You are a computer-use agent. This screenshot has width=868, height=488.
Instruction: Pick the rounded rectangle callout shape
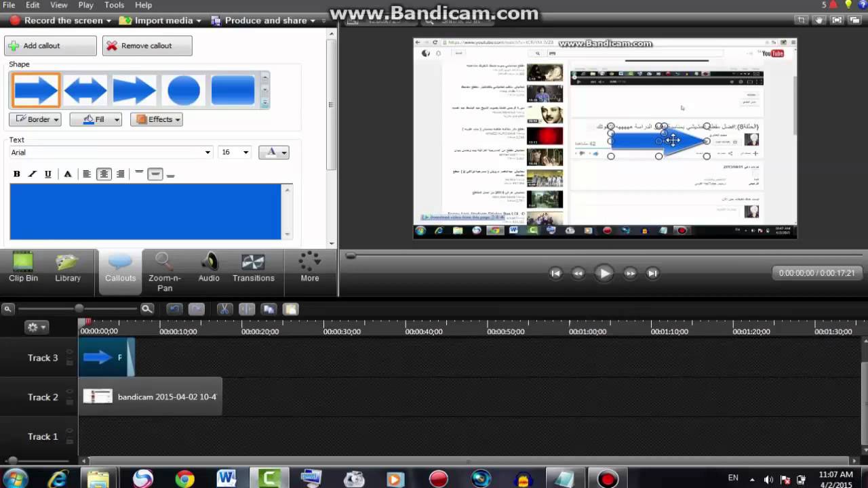[233, 90]
